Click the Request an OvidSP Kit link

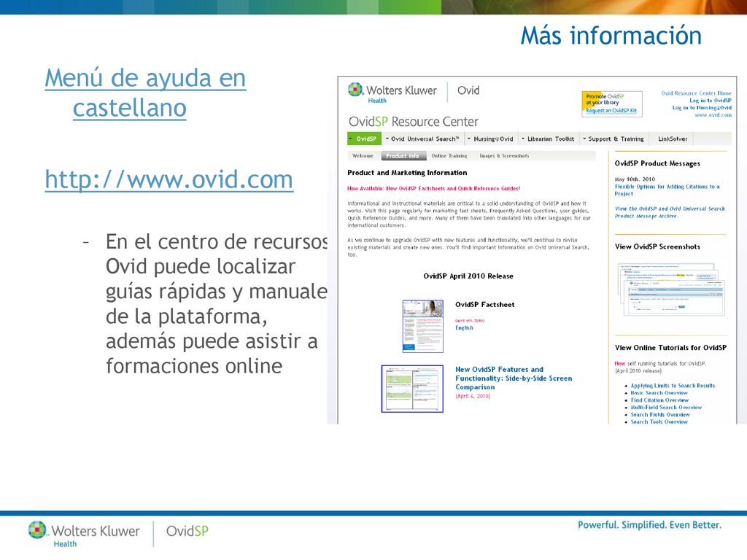point(611,111)
